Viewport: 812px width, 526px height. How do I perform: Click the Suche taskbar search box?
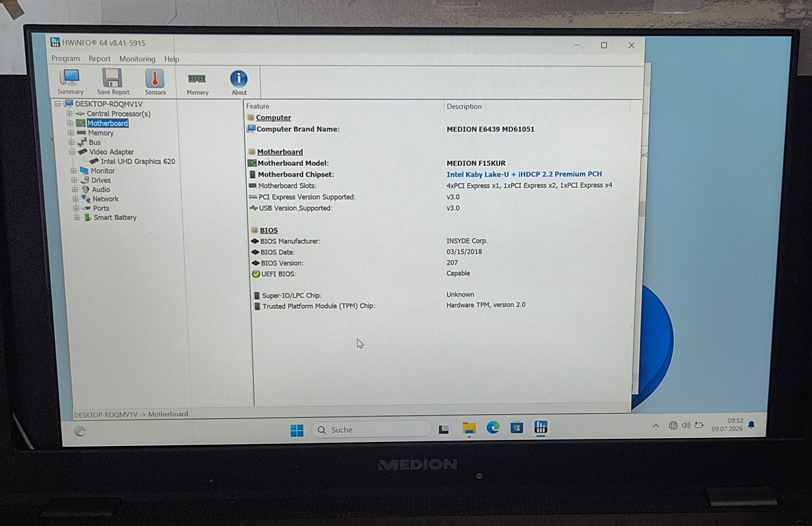371,430
